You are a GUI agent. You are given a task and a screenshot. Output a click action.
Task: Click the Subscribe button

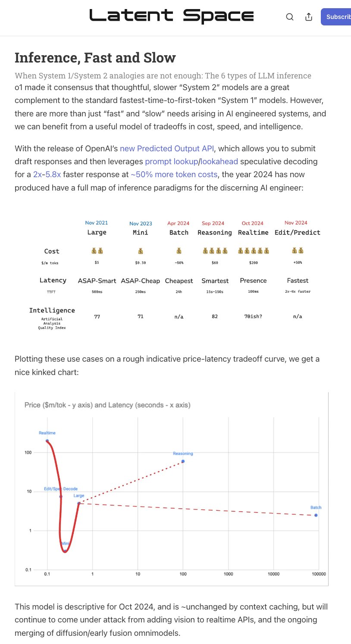336,17
